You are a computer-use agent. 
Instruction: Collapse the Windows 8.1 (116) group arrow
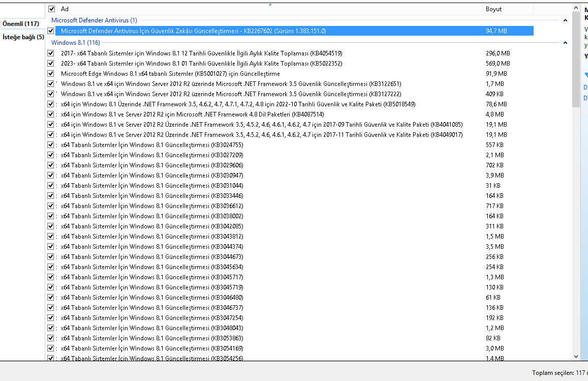click(565, 43)
